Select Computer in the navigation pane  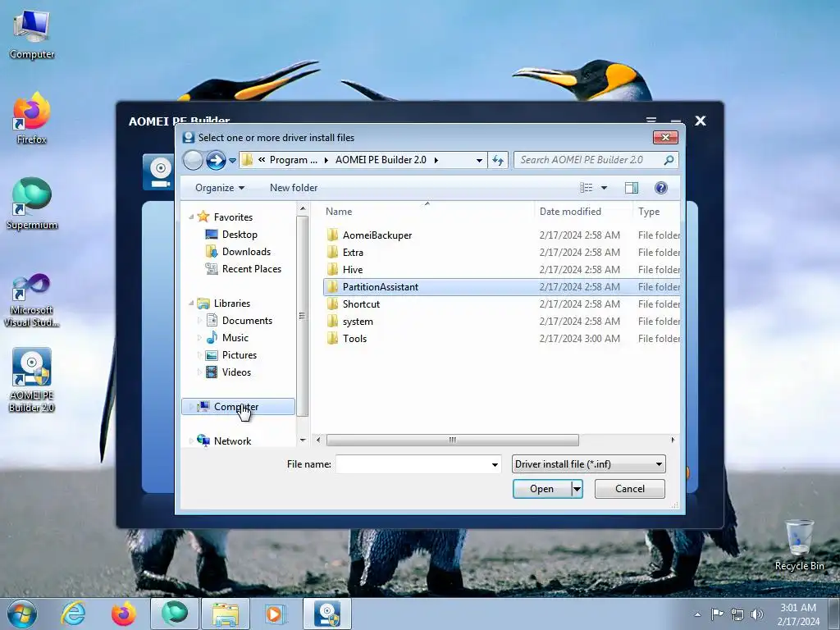(238, 407)
